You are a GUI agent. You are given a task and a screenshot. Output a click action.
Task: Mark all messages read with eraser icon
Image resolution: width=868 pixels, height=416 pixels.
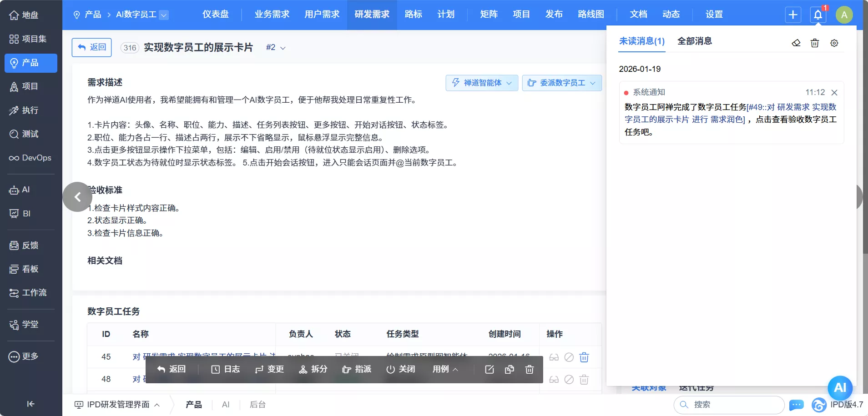(x=796, y=42)
